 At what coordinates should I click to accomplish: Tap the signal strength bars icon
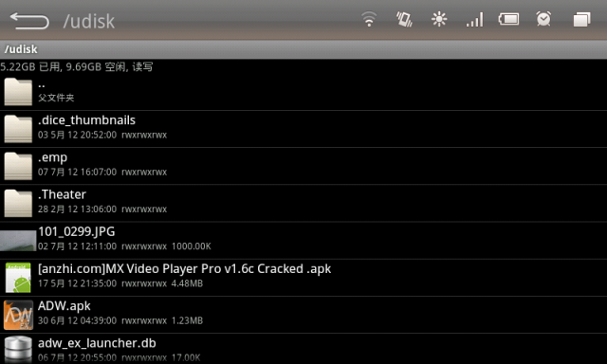pos(474,19)
